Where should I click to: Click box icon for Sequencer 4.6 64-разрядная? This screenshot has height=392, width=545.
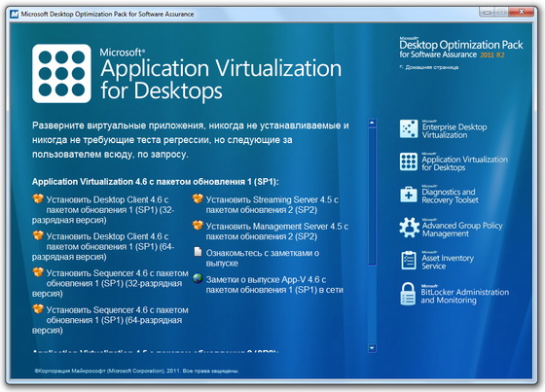pos(38,309)
